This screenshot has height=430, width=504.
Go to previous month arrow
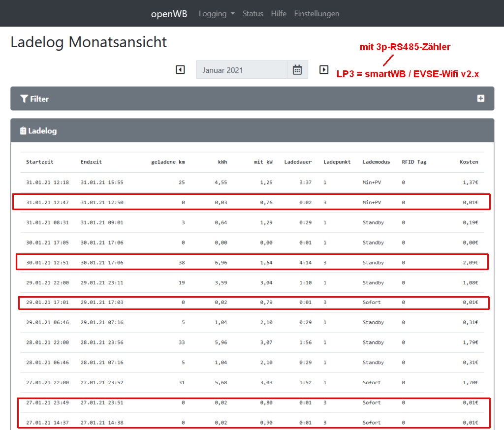coord(180,70)
